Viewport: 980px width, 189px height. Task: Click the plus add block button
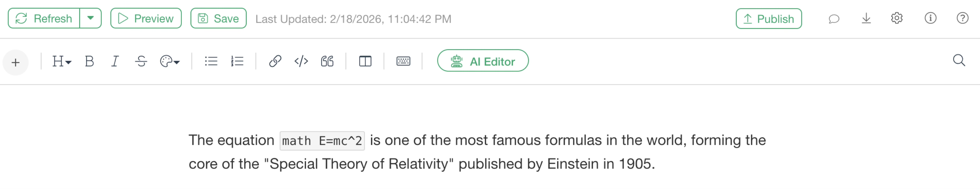(x=16, y=62)
